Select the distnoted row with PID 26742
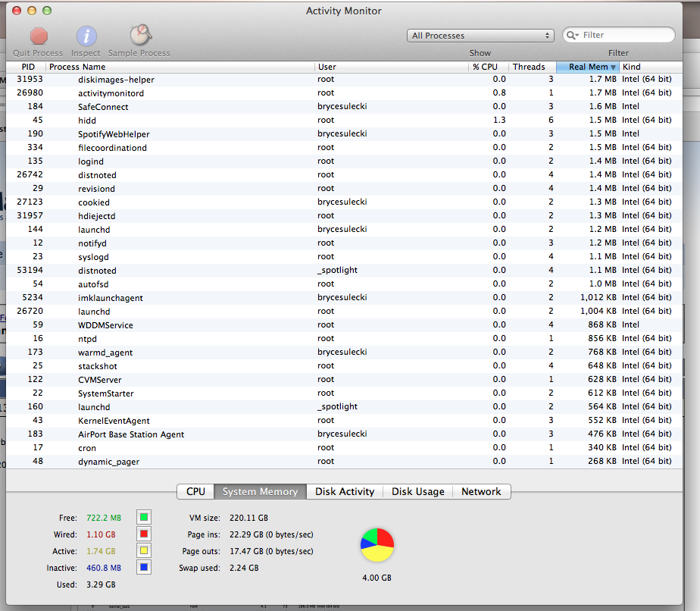700x611 pixels. (344, 174)
